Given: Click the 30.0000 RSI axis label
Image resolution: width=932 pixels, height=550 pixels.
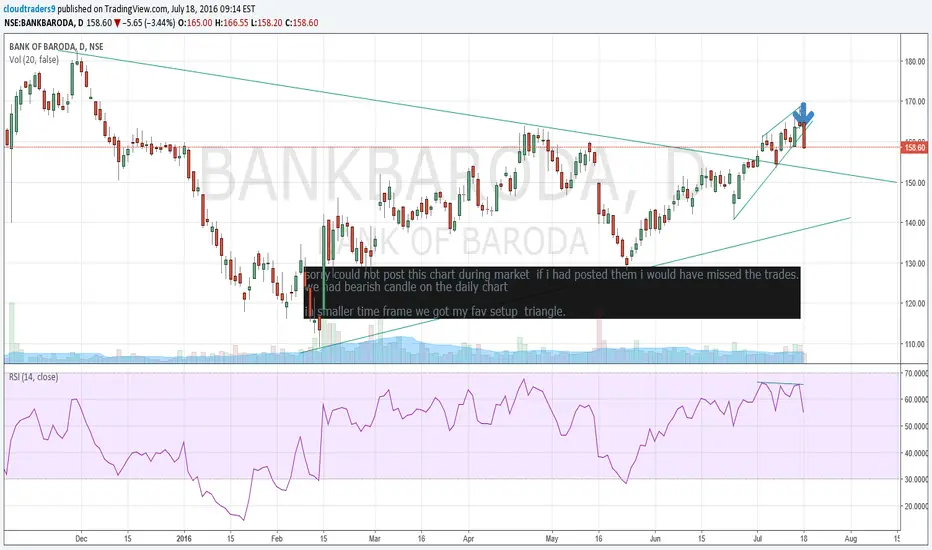Looking at the screenshot, I should click(916, 479).
